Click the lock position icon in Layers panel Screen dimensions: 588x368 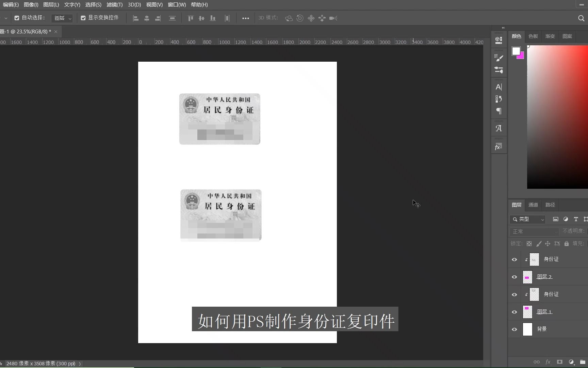point(548,244)
